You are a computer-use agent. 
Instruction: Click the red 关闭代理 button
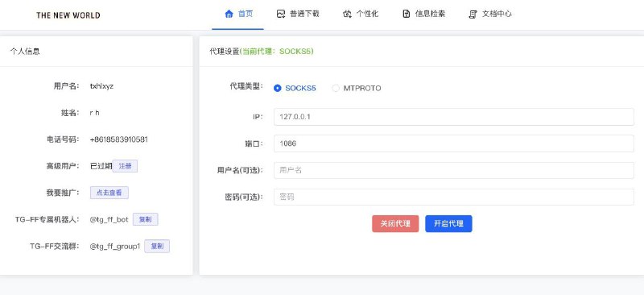click(395, 224)
